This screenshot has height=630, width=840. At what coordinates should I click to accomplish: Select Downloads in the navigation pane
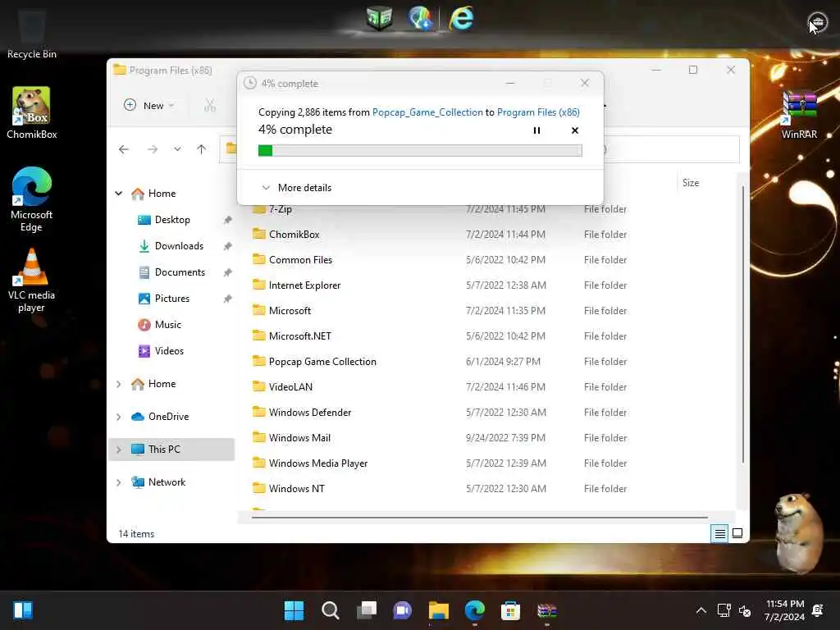click(179, 246)
